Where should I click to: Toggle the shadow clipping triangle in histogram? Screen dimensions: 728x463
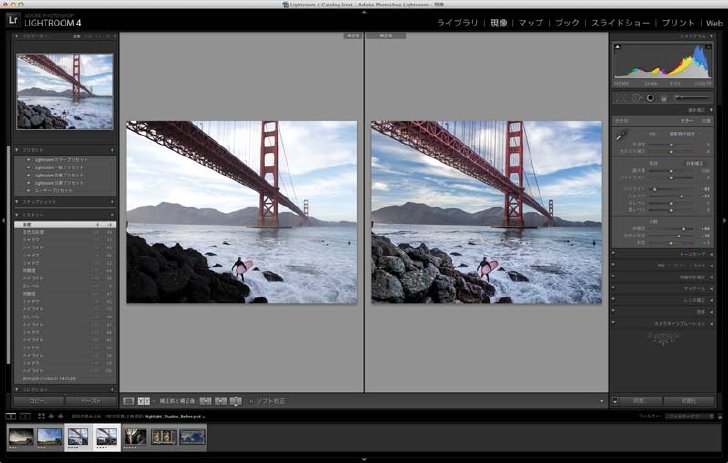[618, 47]
